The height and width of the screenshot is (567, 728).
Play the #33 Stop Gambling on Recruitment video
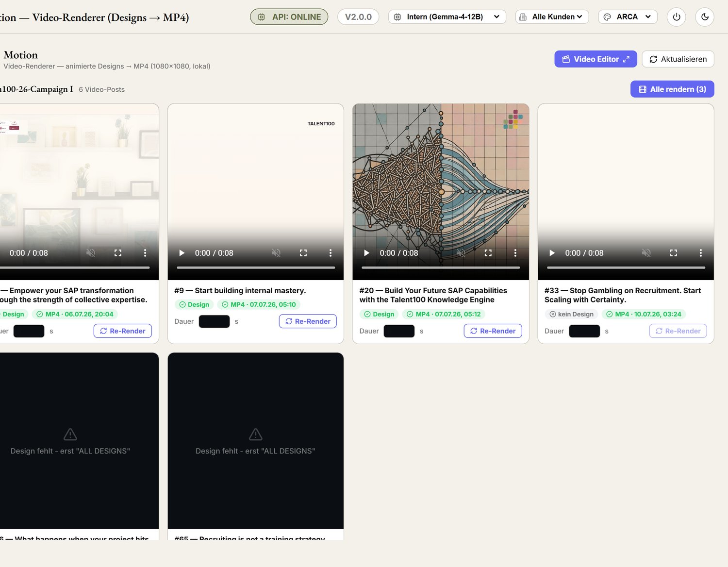point(552,253)
